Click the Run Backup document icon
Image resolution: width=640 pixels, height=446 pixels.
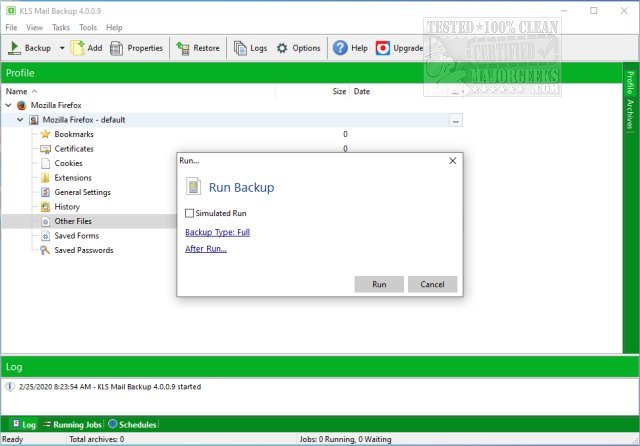point(193,186)
